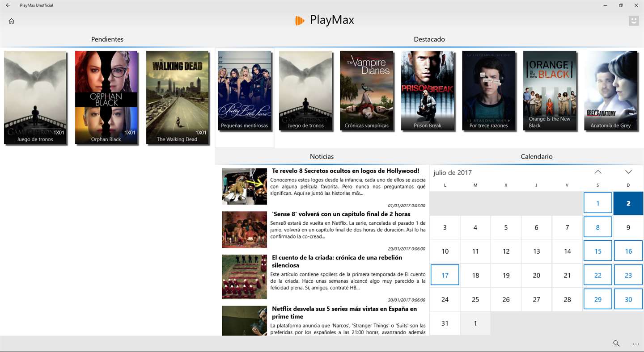Click the Netflix news thumbnail
Screen dimensions: 644x352
click(x=245, y=321)
